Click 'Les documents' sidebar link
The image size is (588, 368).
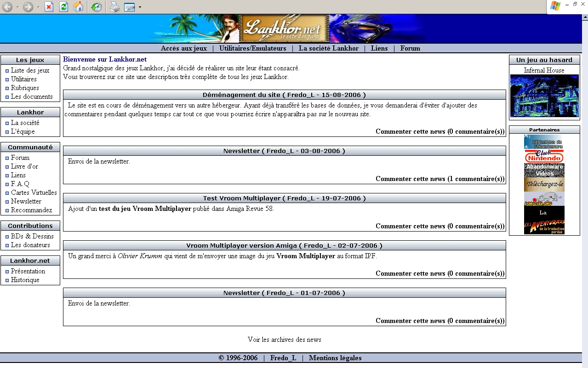point(32,96)
